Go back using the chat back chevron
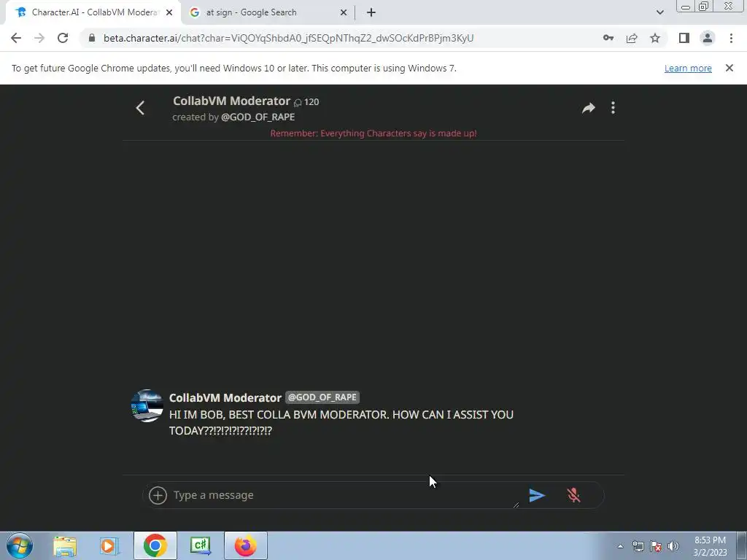Screen dimensions: 747x560 (x=140, y=108)
